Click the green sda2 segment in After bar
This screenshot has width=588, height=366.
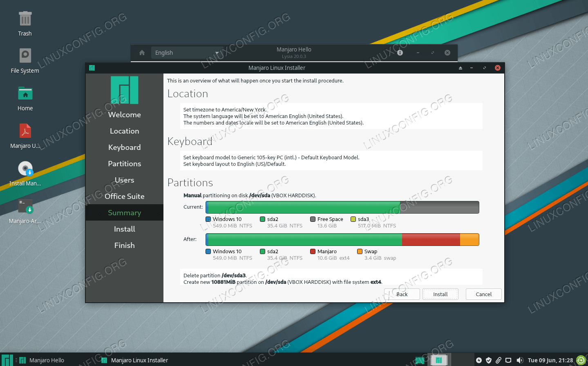tap(305, 239)
